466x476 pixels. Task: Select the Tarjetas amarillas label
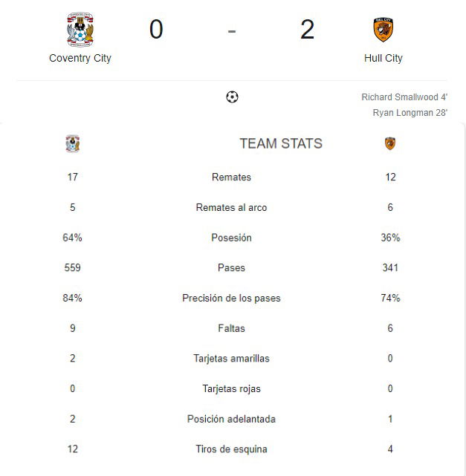tap(231, 359)
